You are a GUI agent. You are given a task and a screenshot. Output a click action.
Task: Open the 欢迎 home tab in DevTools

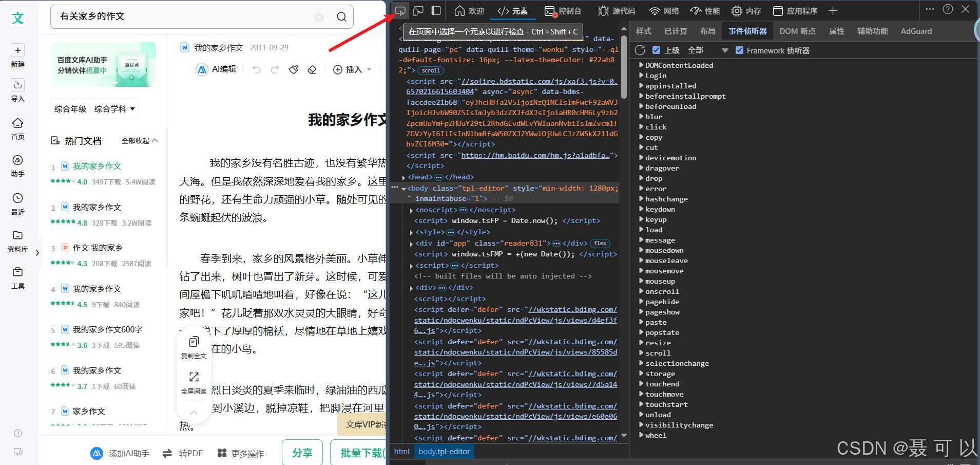click(469, 11)
